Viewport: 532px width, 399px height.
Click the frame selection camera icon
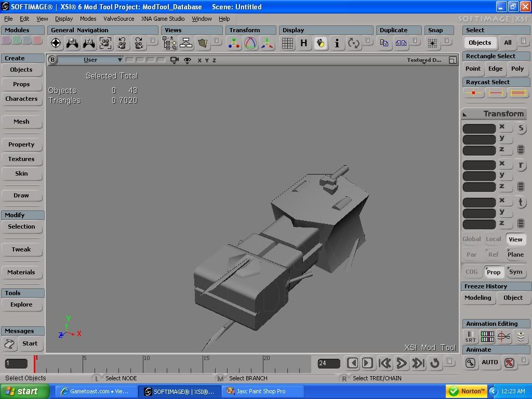(105, 43)
